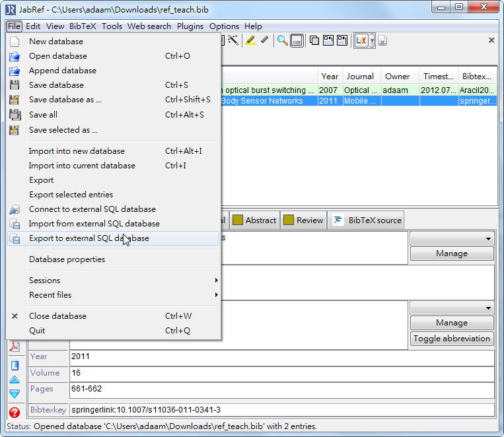The image size is (504, 437).
Task: Open the Edit menu
Action: coord(33,26)
